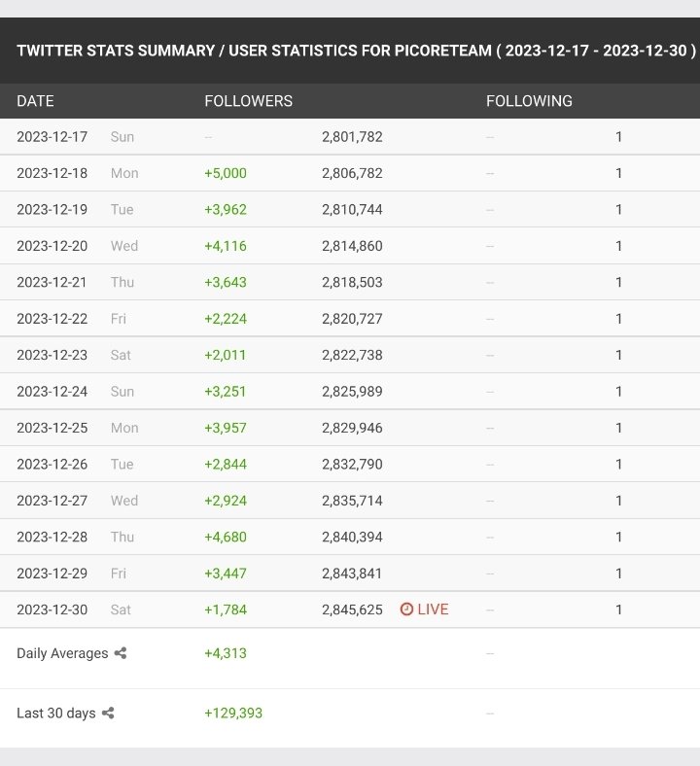Click follower gain +3,447
The height and width of the screenshot is (766, 700).
(226, 574)
